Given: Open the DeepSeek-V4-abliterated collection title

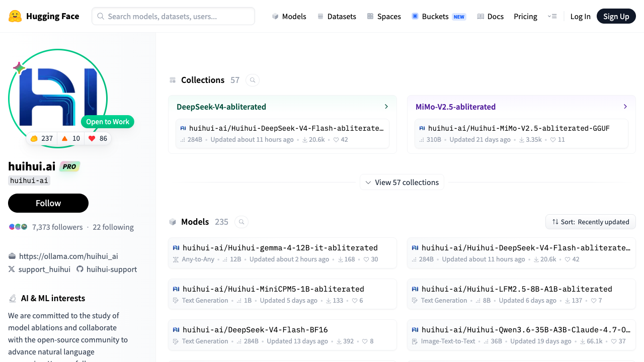Looking at the screenshot, I should 221,107.
